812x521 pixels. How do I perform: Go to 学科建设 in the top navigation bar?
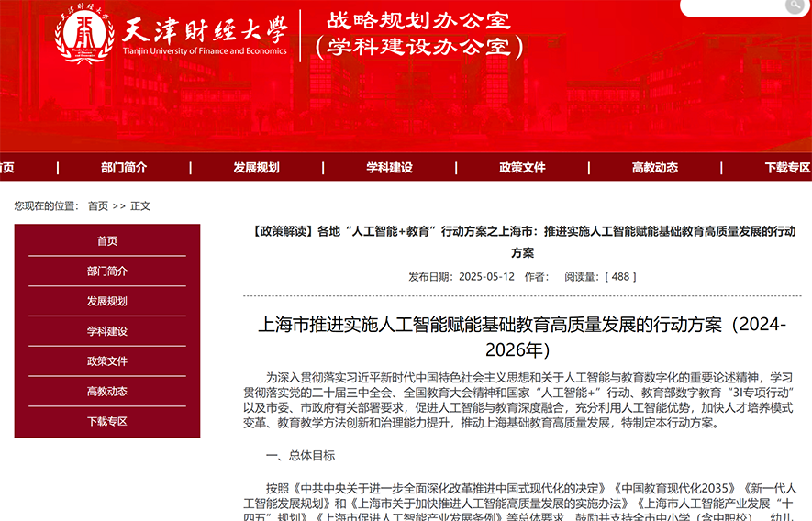pyautogui.click(x=389, y=168)
